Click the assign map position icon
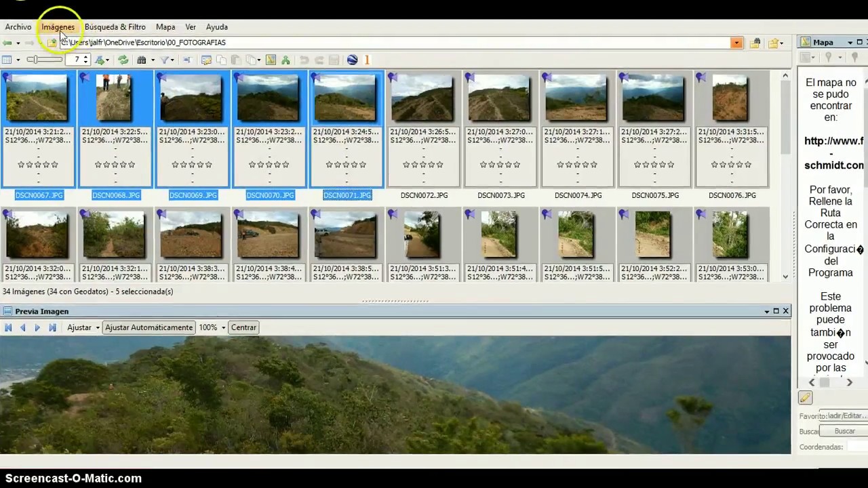The image size is (868, 488). (271, 60)
